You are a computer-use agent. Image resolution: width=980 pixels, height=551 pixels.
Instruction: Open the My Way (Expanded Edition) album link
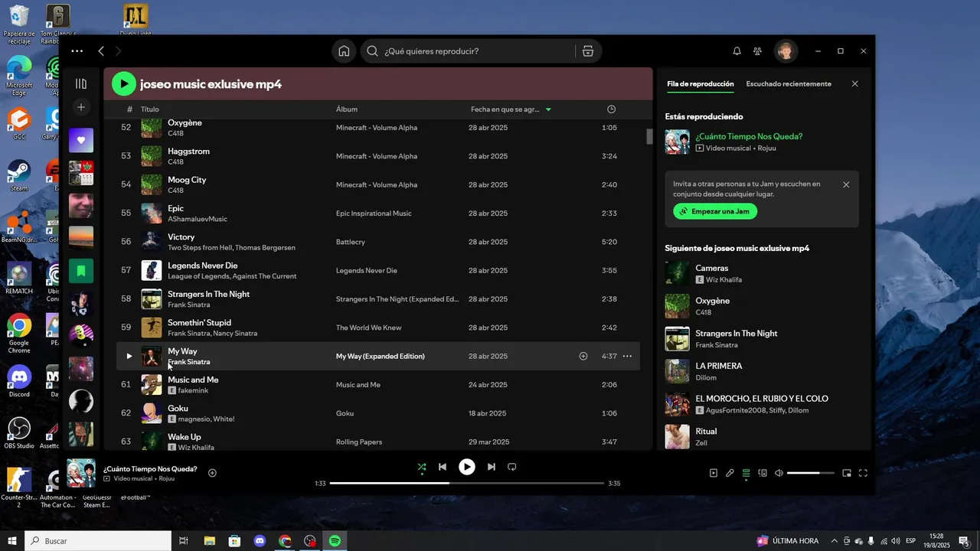(x=380, y=356)
